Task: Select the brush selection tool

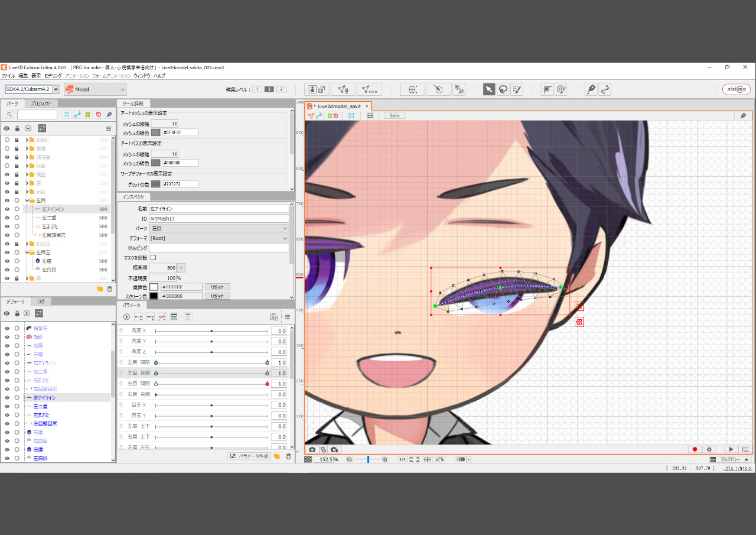Action: [517, 89]
